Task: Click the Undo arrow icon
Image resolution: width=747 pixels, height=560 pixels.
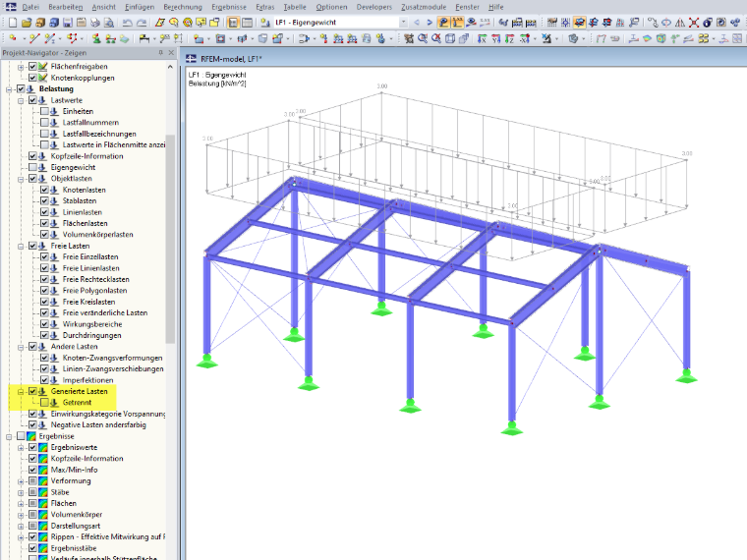Action: coord(127,23)
